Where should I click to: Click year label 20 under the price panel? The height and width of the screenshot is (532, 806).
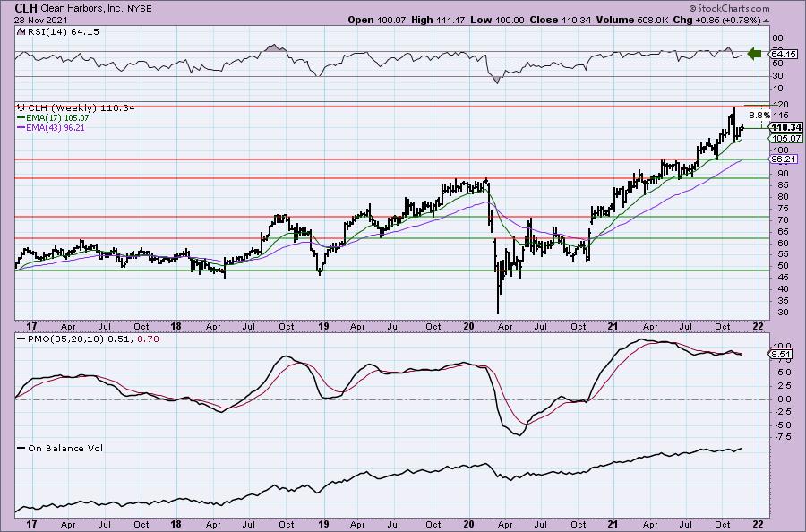pos(468,326)
